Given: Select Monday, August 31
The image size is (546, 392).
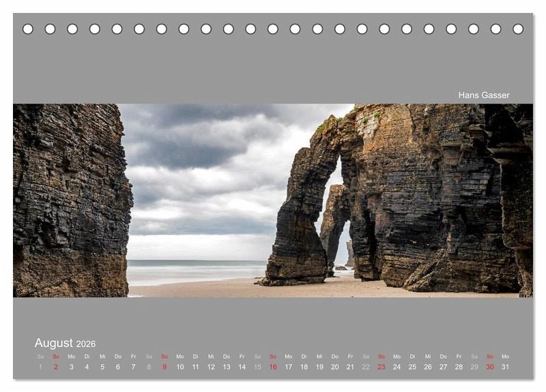Looking at the screenshot, I should (505, 367).
